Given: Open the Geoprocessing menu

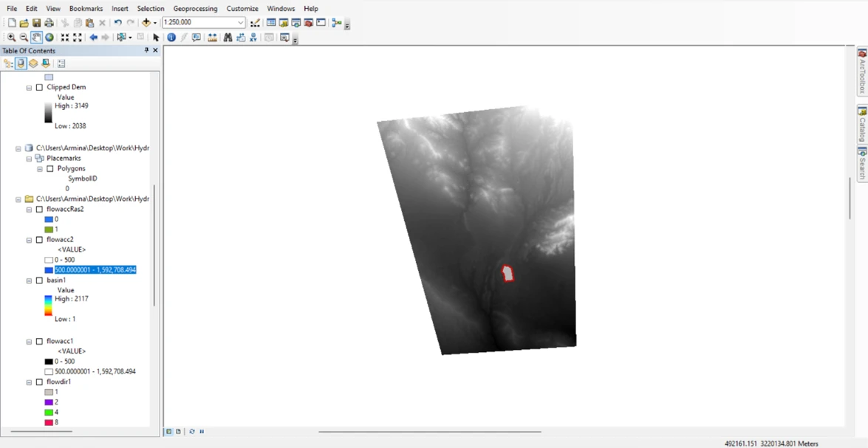Looking at the screenshot, I should click(195, 8).
